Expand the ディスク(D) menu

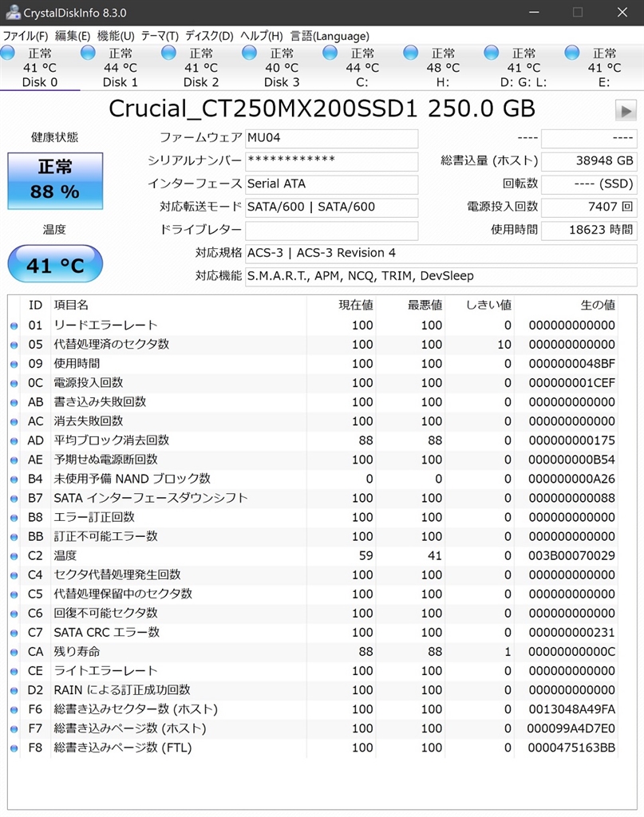click(209, 36)
